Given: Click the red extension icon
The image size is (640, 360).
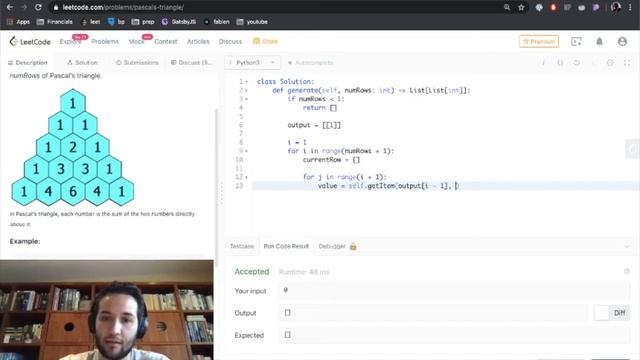Looking at the screenshot, I should pyautogui.click(x=553, y=7).
